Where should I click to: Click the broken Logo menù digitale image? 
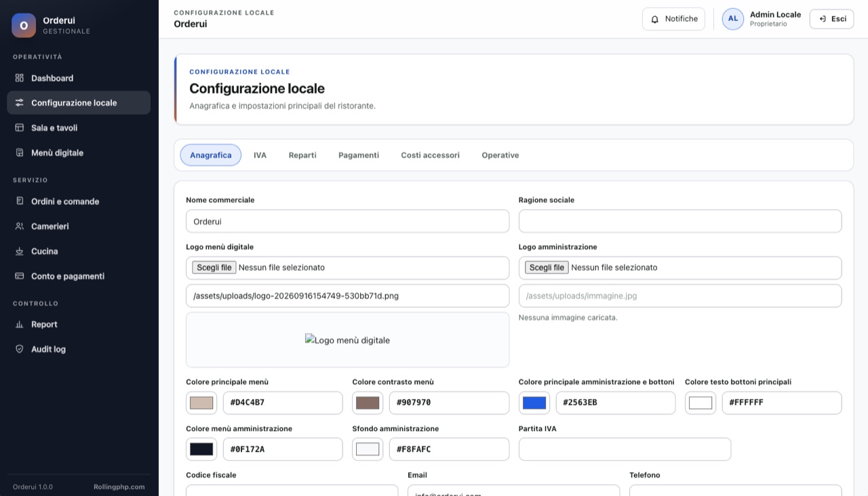pyautogui.click(x=347, y=340)
